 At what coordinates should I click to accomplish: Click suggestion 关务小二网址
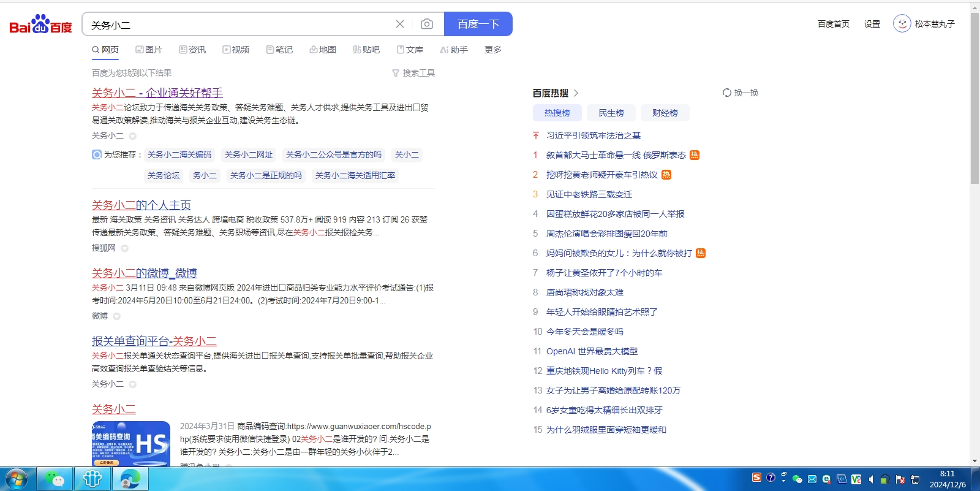pos(249,154)
